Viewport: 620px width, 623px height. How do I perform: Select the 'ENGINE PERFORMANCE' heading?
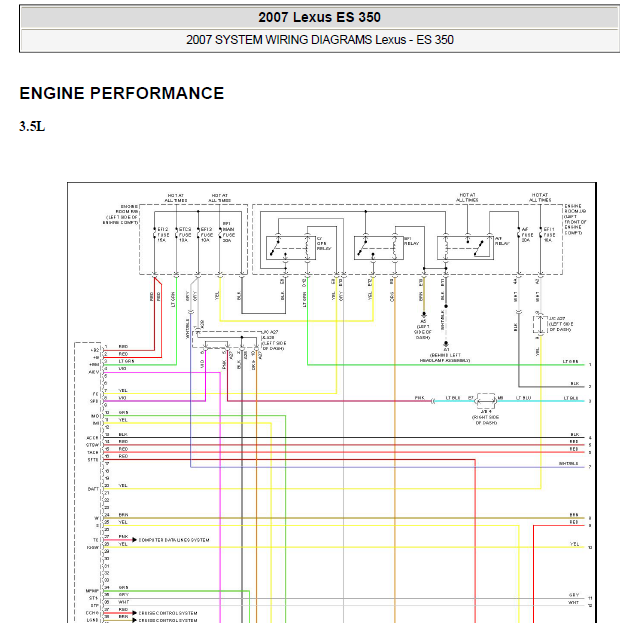[122, 93]
